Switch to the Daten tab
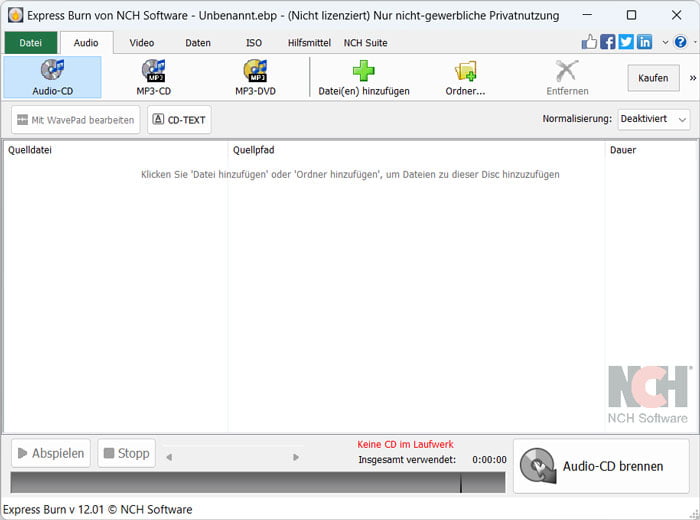 198,43
